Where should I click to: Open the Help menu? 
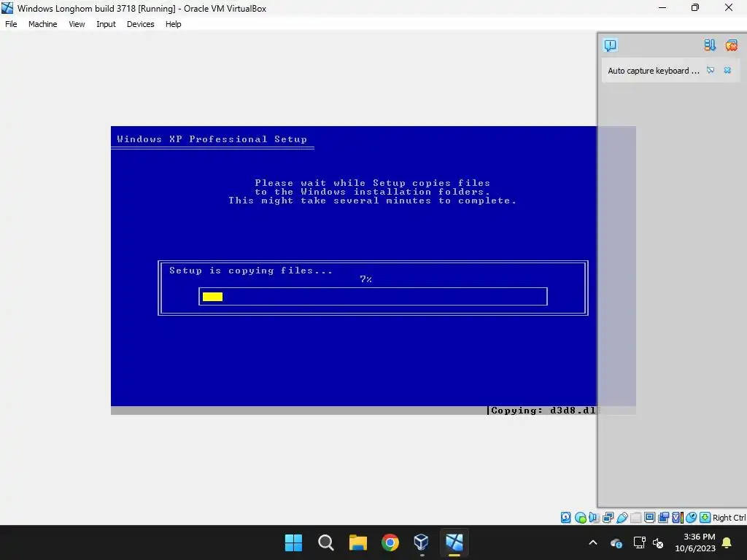pos(174,24)
